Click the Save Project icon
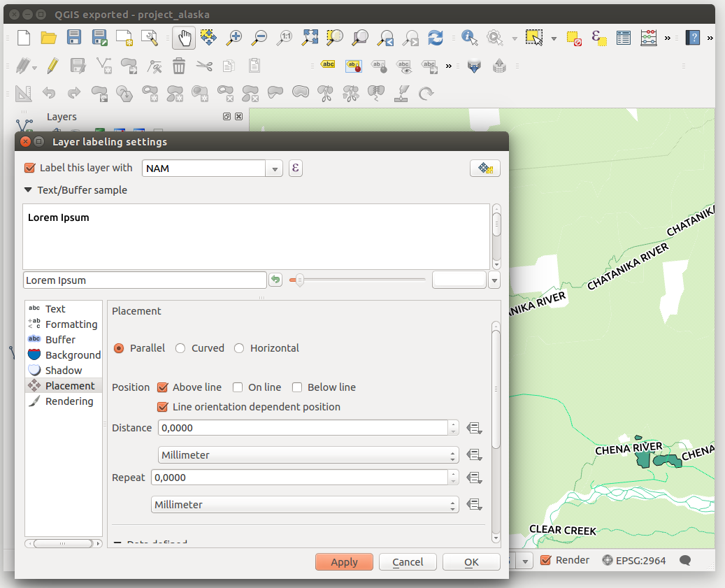The image size is (725, 588). 74,38
